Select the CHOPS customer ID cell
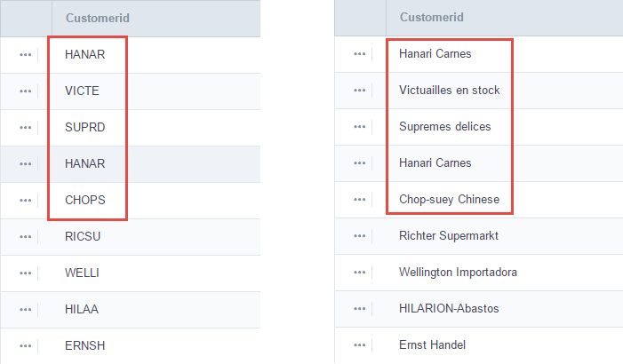The height and width of the screenshot is (364, 623). [x=84, y=200]
